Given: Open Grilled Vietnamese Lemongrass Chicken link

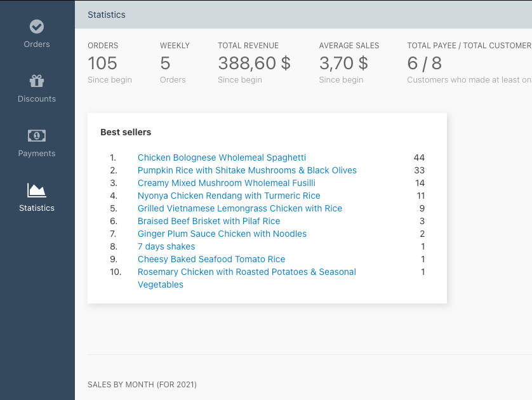Looking at the screenshot, I should click(239, 208).
